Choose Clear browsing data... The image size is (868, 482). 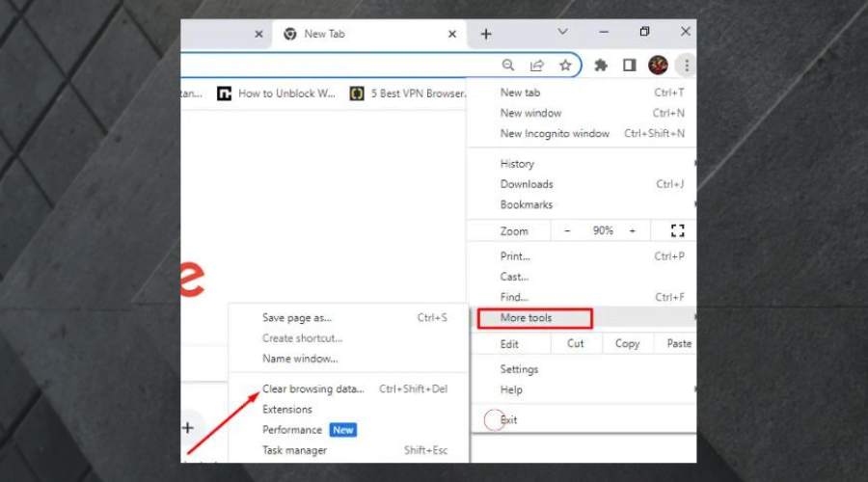349,389
